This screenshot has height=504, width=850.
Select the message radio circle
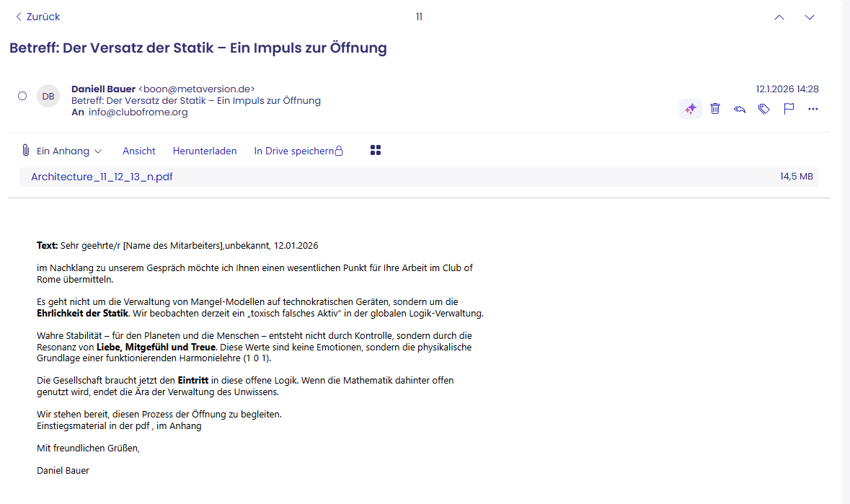click(x=22, y=96)
